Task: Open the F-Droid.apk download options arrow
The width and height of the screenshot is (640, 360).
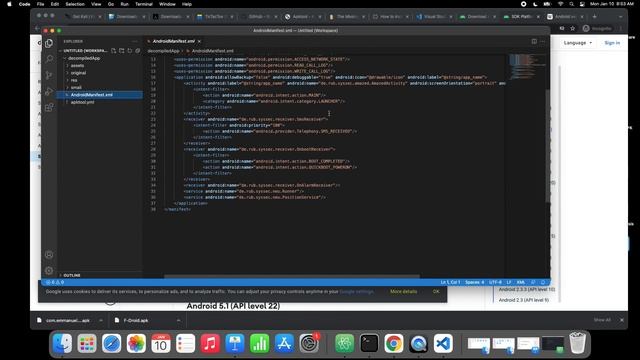Action: (178, 320)
